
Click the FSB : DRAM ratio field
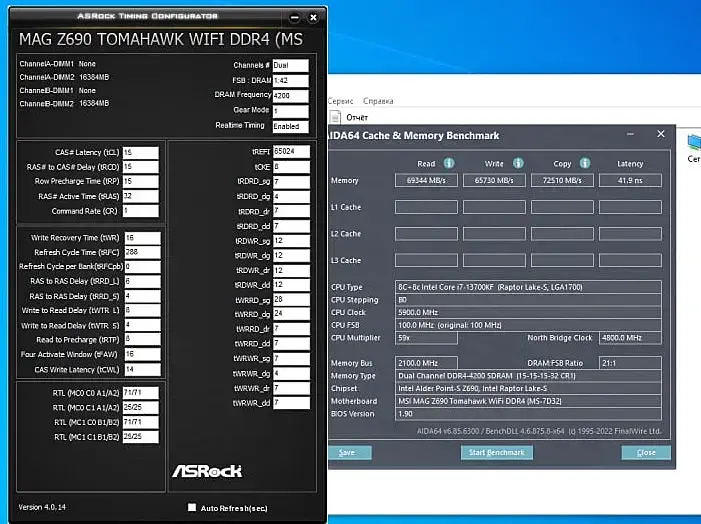click(290, 80)
